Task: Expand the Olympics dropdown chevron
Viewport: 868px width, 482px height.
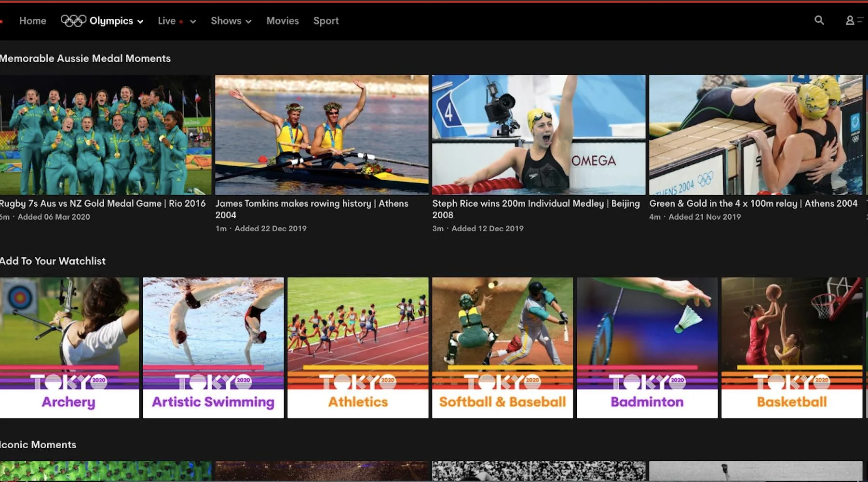Action: click(140, 22)
